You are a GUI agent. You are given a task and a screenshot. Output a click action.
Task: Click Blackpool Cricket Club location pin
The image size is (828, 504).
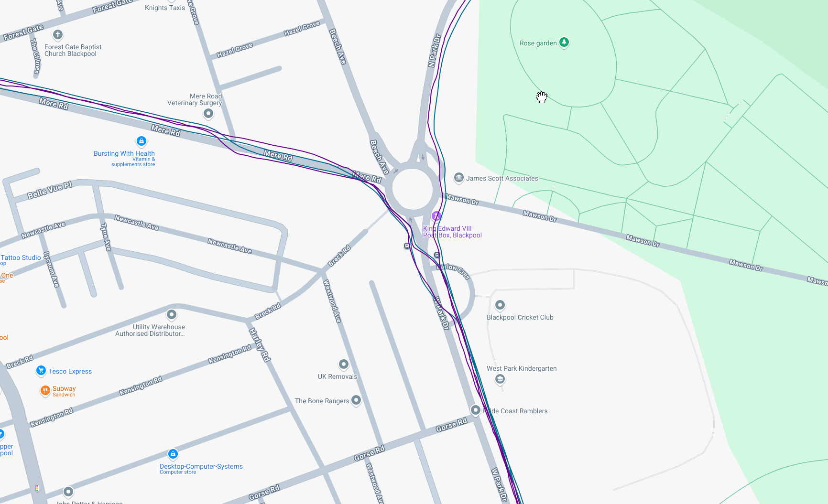click(x=500, y=305)
